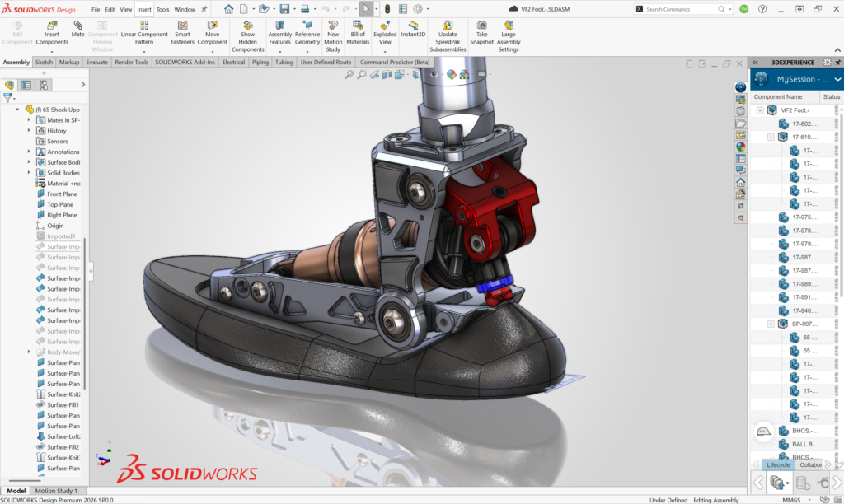Viewport: 844px width, 504px height.
Task: Open ConfigurationManager tab icon
Action: (x=44, y=85)
